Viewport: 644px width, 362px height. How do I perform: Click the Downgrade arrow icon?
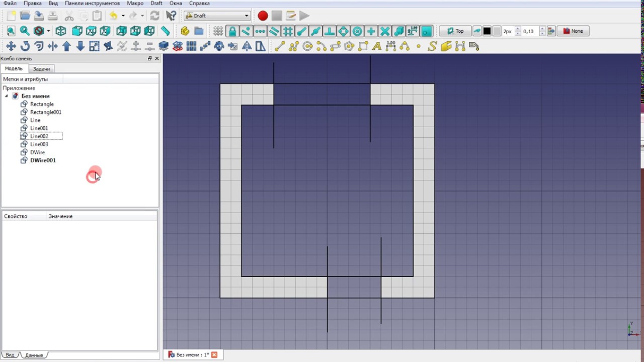click(80, 46)
